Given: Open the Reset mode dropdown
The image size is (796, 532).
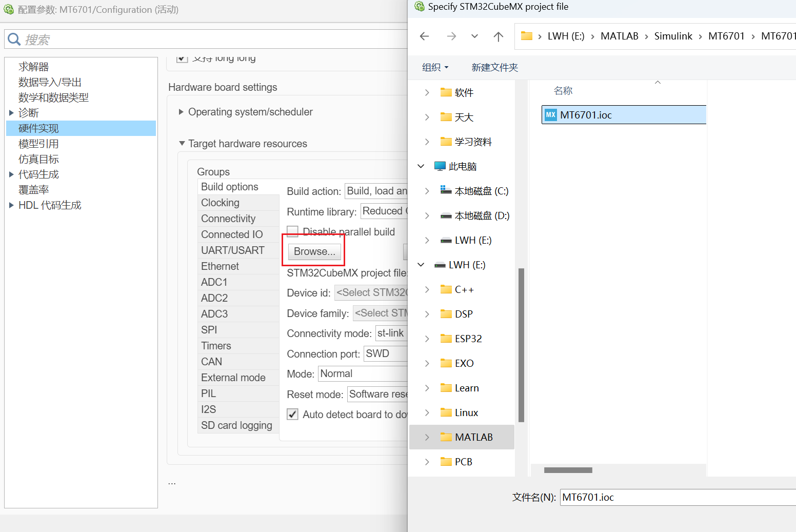Looking at the screenshot, I should [x=377, y=394].
